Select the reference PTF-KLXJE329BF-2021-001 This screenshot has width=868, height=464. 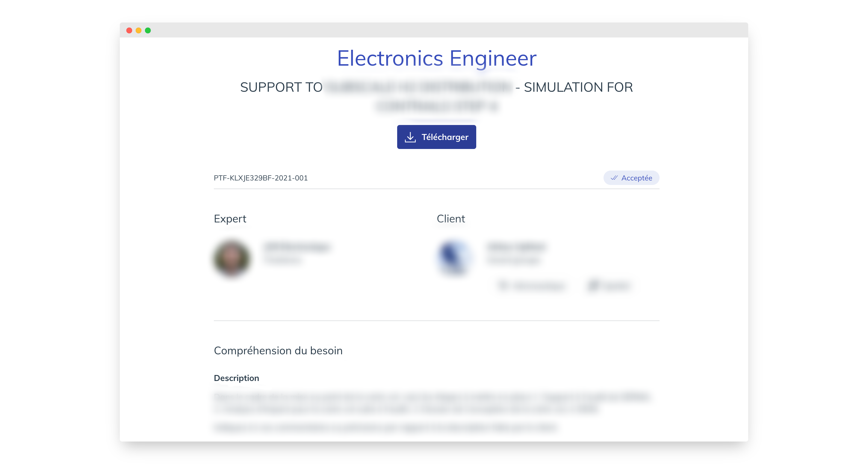(261, 178)
